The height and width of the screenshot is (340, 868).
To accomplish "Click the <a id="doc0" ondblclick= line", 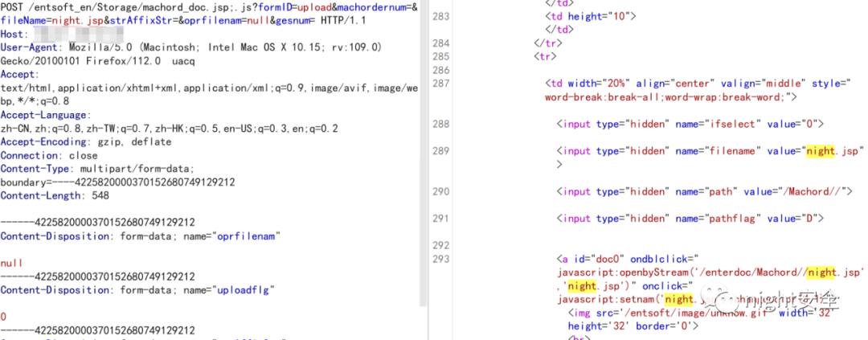I will coord(628,259).
